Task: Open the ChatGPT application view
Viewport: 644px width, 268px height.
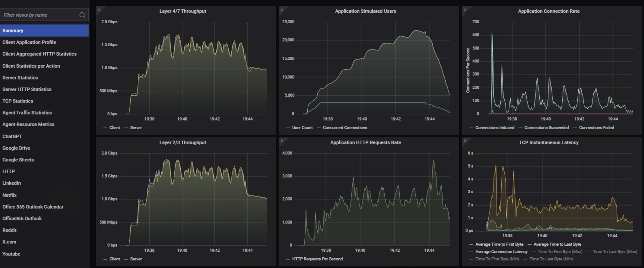Action: click(12, 136)
